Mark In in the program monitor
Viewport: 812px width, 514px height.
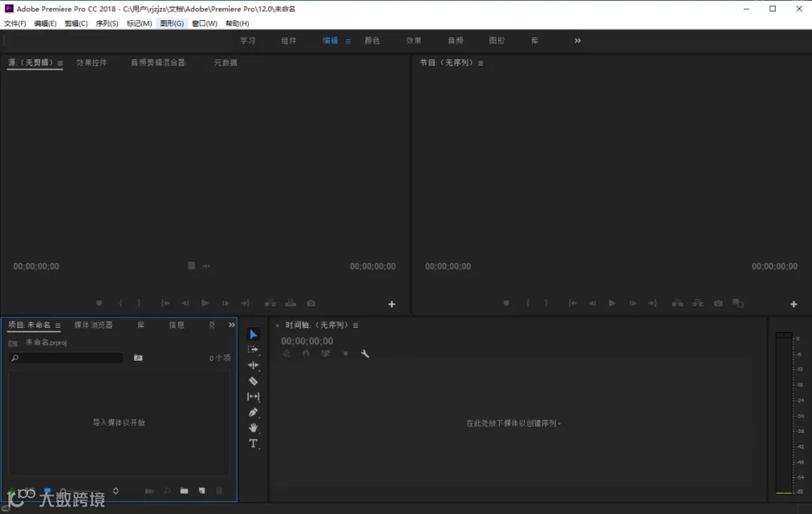pos(528,304)
